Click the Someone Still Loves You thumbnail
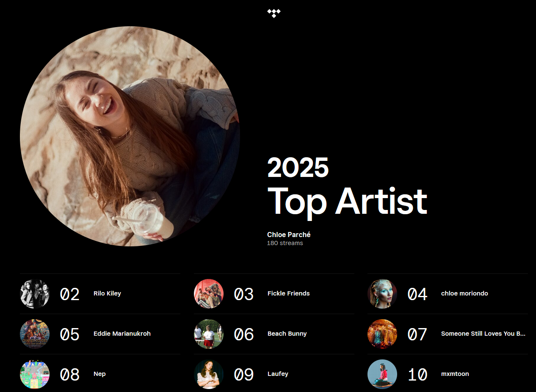 tap(382, 334)
